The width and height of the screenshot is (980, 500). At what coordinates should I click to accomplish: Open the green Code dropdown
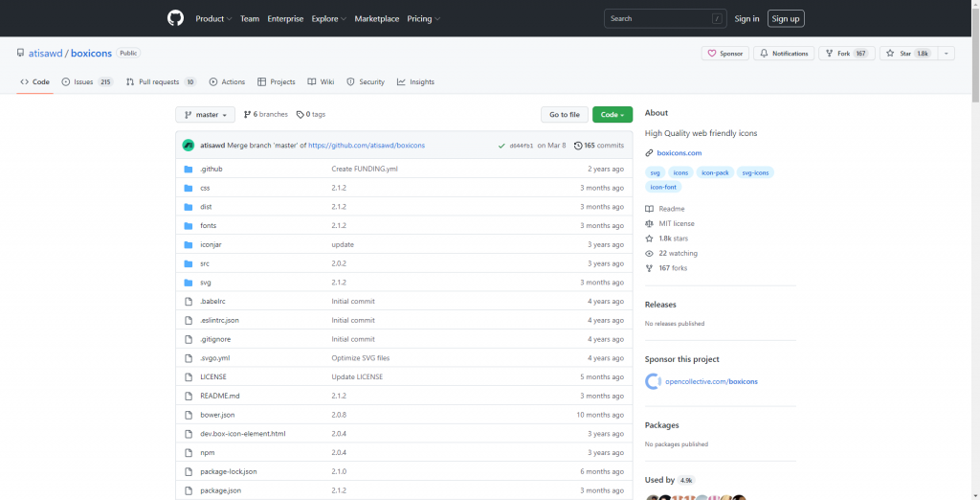click(x=612, y=115)
